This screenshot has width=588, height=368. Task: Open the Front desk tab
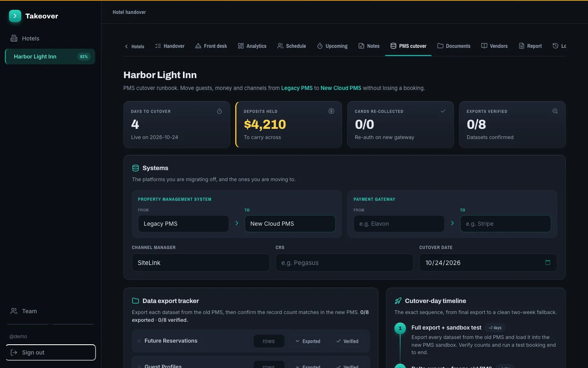[211, 46]
